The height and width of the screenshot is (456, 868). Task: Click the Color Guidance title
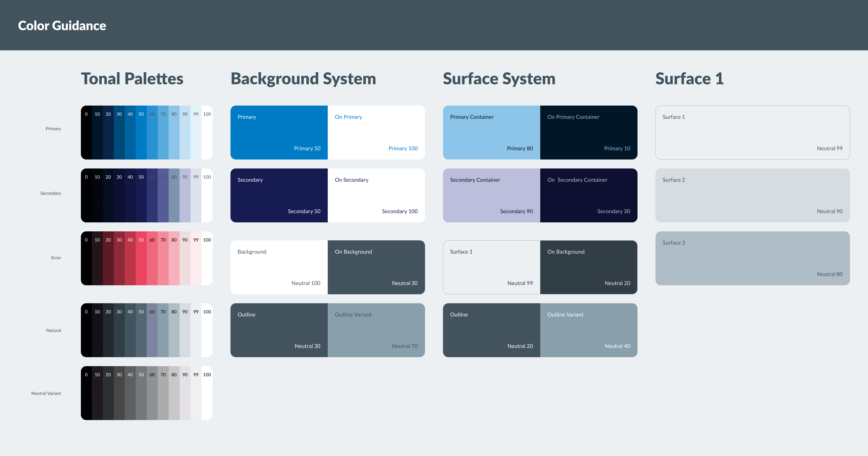tap(62, 26)
